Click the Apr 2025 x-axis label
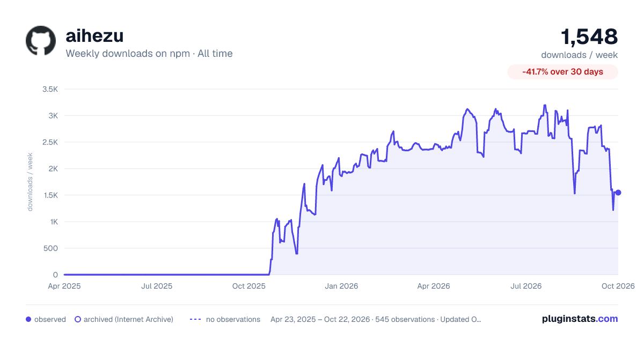The image size is (644, 338). tap(64, 286)
